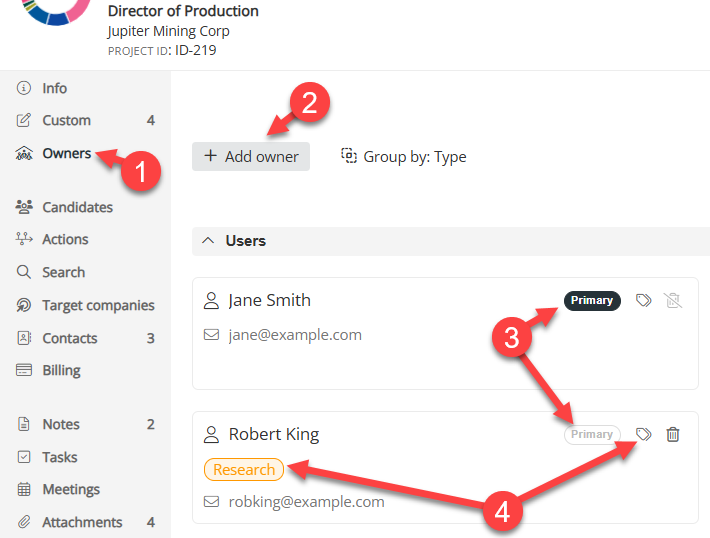Click the tag icon on Jane Smith's card

coord(644,300)
